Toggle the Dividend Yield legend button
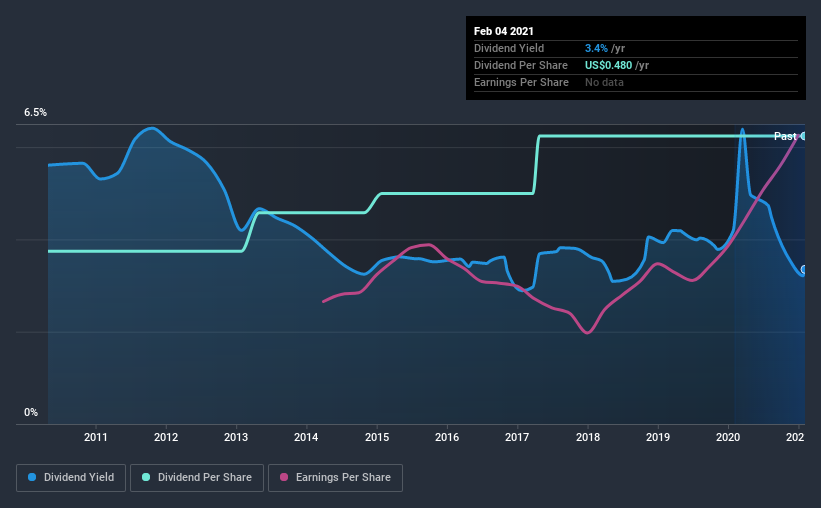Viewport: 821px width, 508px height. click(x=71, y=478)
